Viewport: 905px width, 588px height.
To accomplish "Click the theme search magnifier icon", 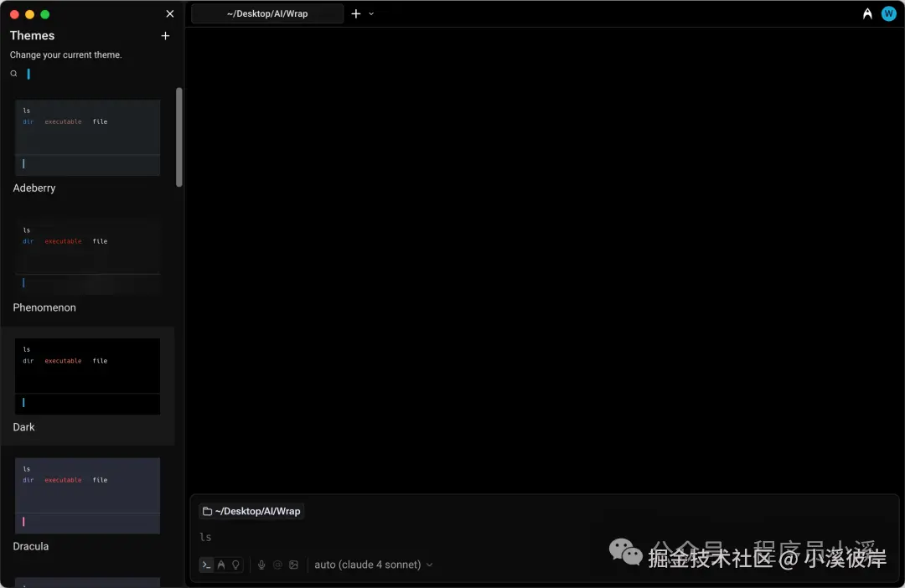I will coord(14,74).
